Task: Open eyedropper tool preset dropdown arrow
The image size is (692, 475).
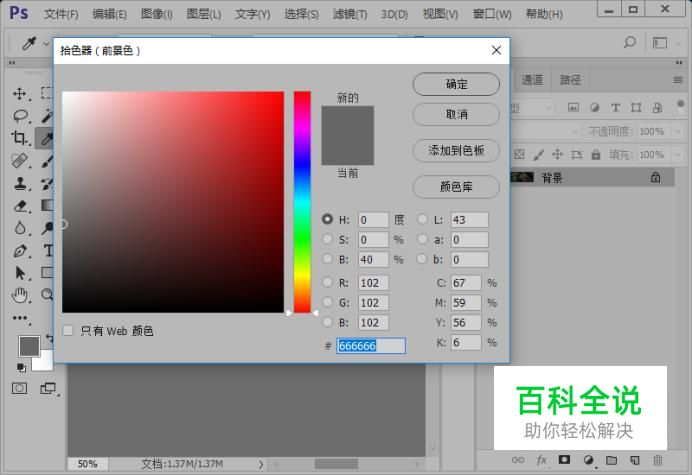Action: click(46, 44)
